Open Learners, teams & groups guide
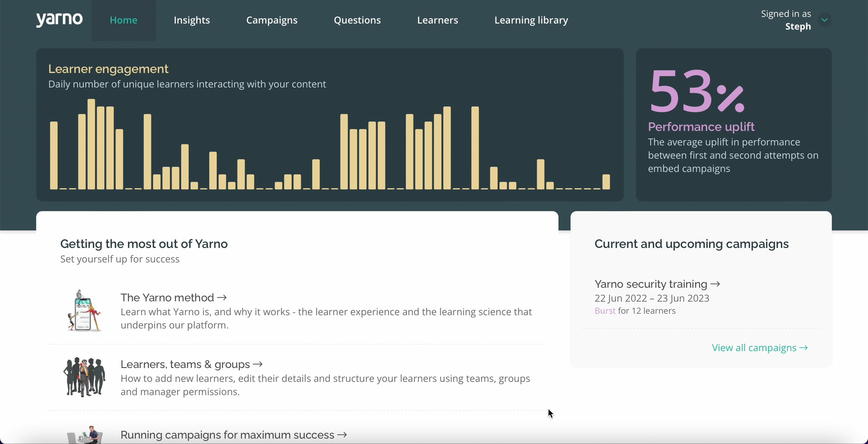This screenshot has width=868, height=444. [x=192, y=364]
